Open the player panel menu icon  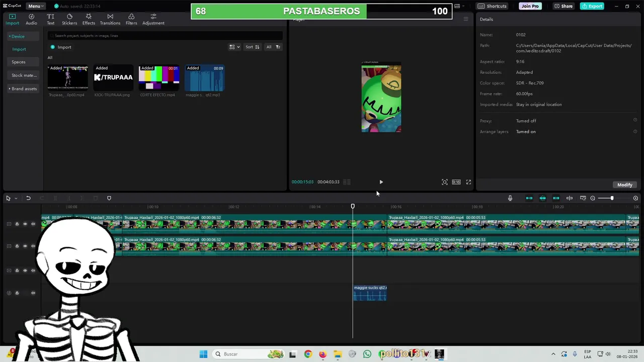tap(465, 19)
